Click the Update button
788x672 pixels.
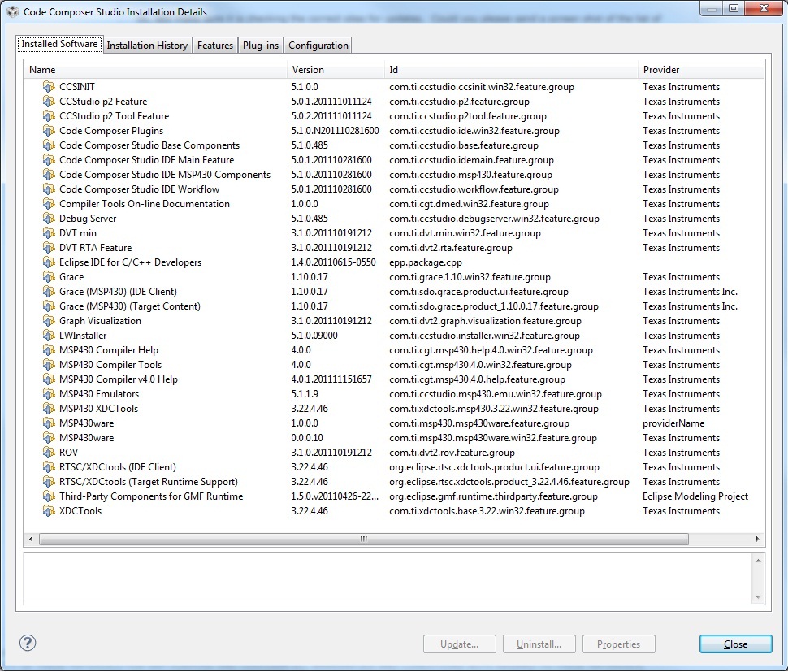[459, 644]
